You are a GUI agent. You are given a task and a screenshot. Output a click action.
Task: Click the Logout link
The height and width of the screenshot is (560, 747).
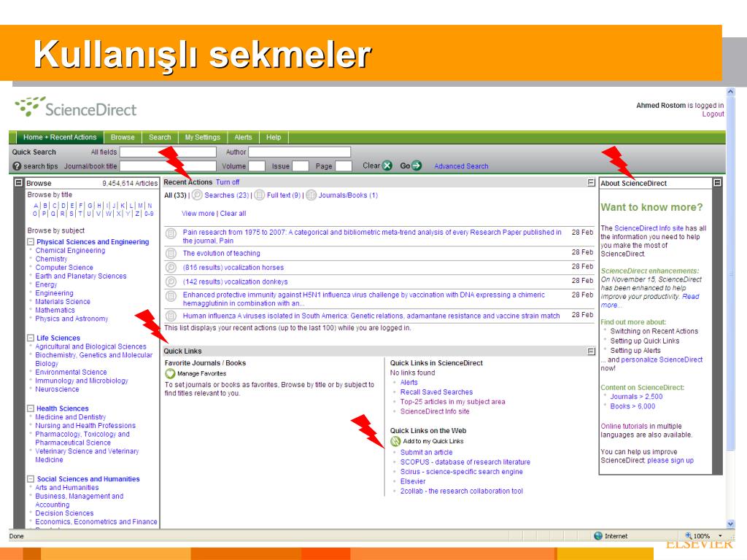(713, 114)
